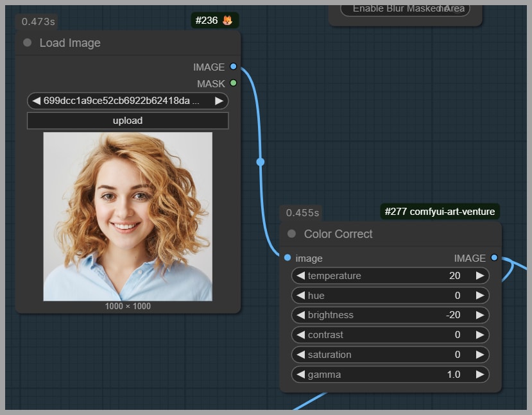Click the Color Correct image input port
Image resolution: width=532 pixels, height=415 pixels.
click(287, 258)
